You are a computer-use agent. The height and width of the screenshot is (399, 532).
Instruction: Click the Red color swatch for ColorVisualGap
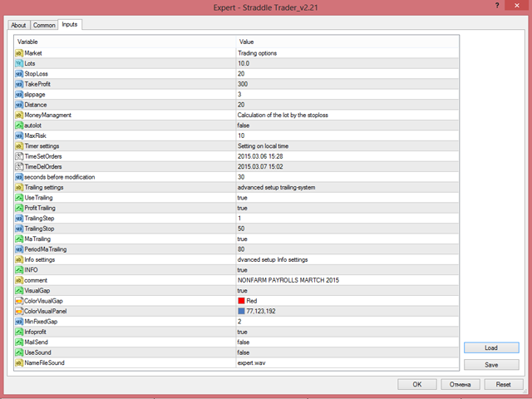point(241,301)
